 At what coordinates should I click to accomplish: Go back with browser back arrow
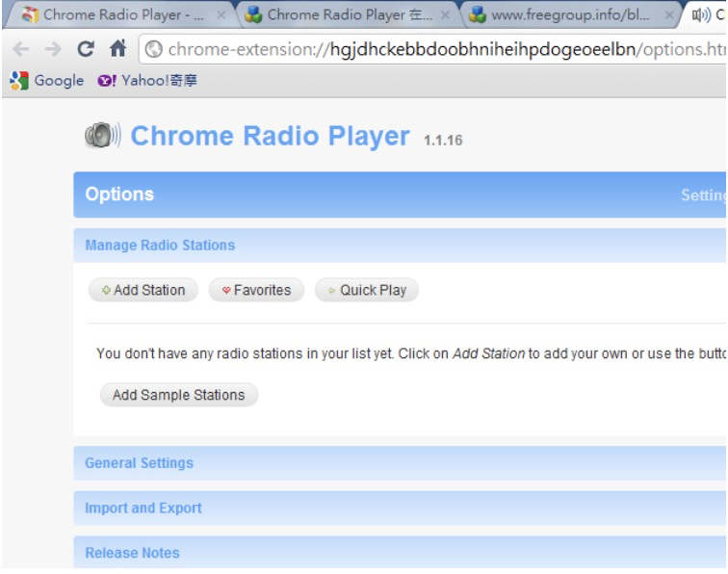click(x=21, y=49)
